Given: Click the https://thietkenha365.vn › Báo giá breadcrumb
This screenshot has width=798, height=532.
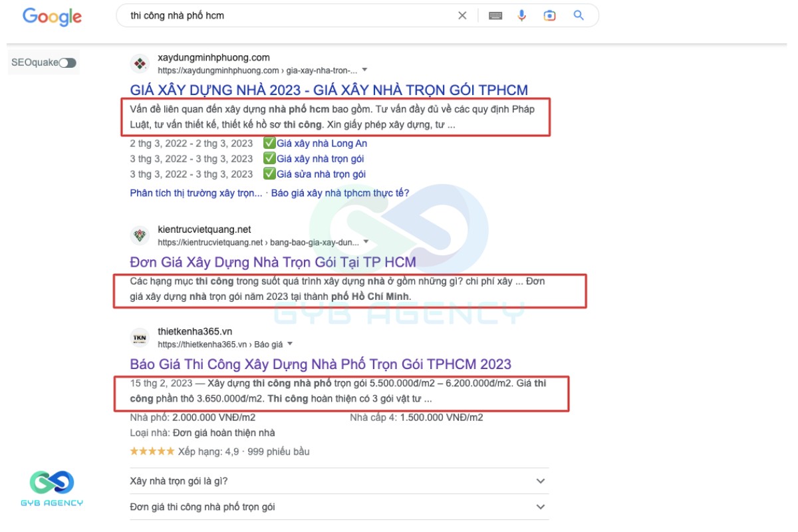Looking at the screenshot, I should click(220, 344).
